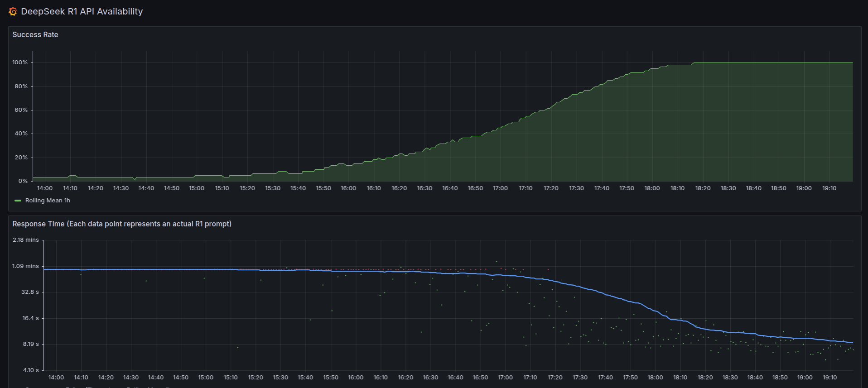This screenshot has width=868, height=388.
Task: Click the 0% y-axis label
Action: click(23, 181)
